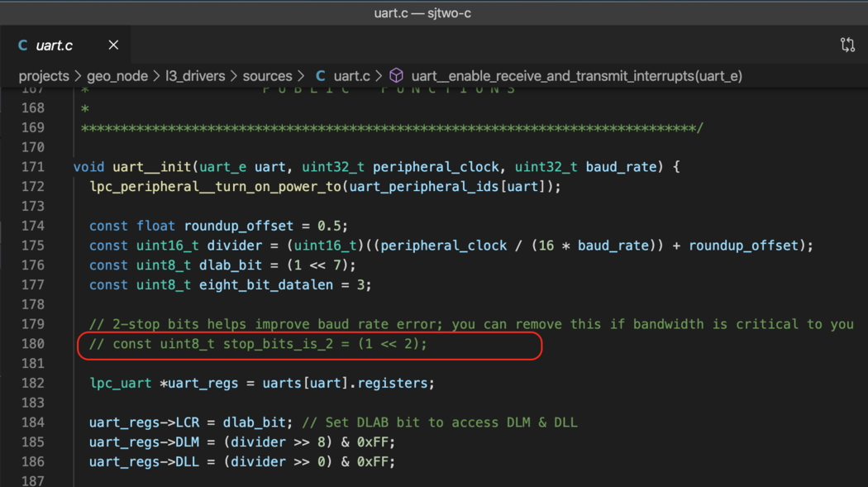The height and width of the screenshot is (487, 868).
Task: Click uart_peripheral_ids on line 172
Action: 424,187
